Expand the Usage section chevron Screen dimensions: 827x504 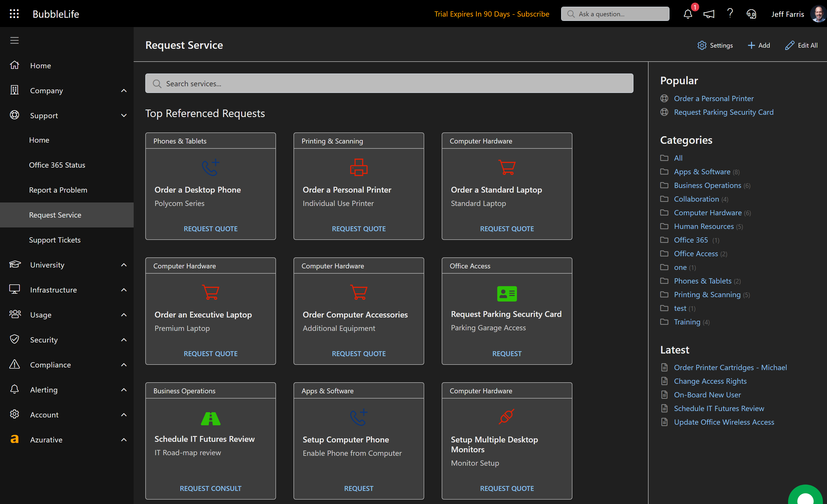tap(124, 315)
